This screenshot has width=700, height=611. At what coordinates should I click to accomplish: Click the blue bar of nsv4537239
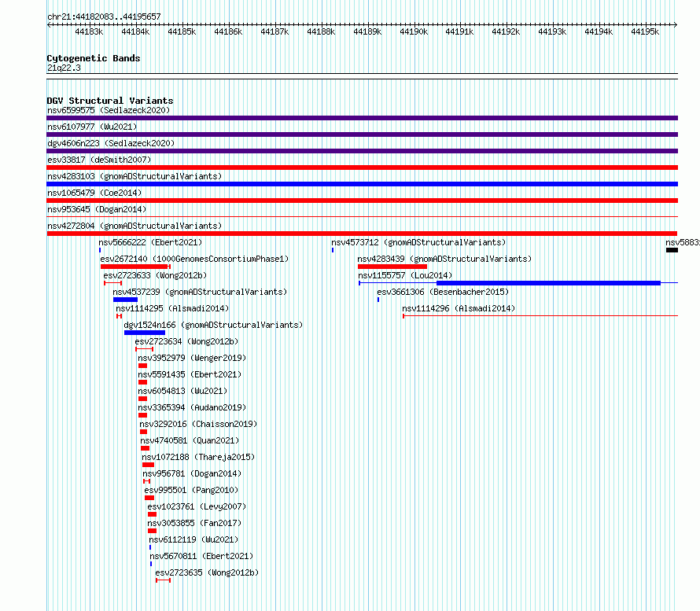(x=125, y=300)
